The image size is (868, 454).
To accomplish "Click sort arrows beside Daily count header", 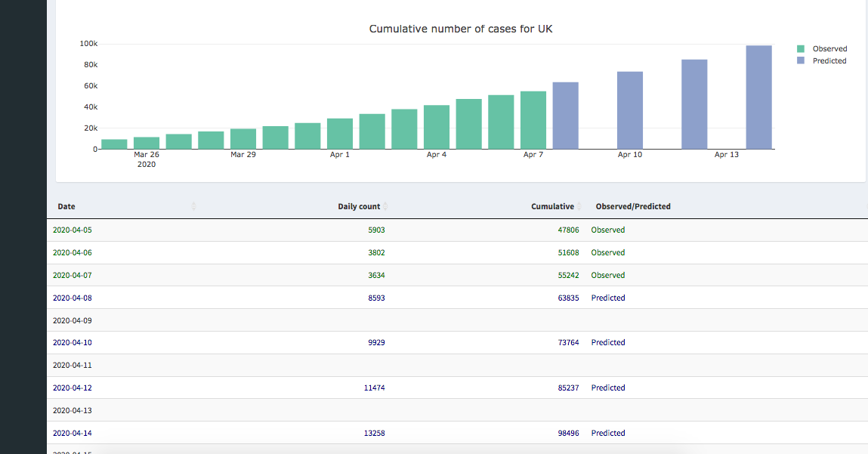I will pyautogui.click(x=386, y=206).
